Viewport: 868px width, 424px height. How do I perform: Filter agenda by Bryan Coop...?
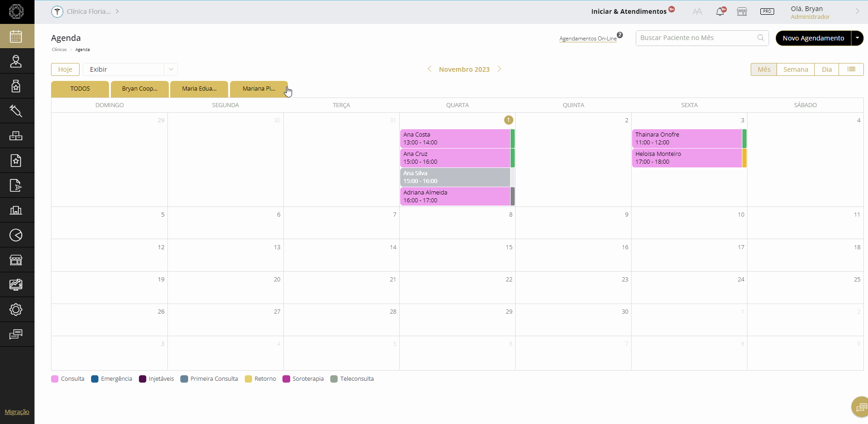pos(139,89)
